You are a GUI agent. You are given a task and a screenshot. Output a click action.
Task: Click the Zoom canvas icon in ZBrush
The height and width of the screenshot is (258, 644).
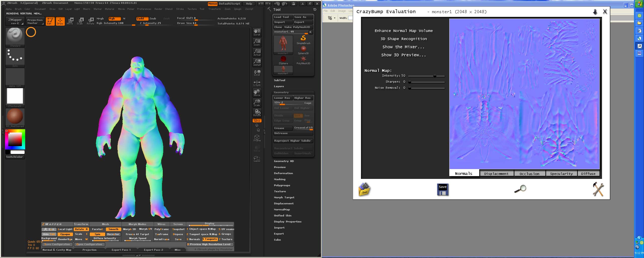coord(257,42)
